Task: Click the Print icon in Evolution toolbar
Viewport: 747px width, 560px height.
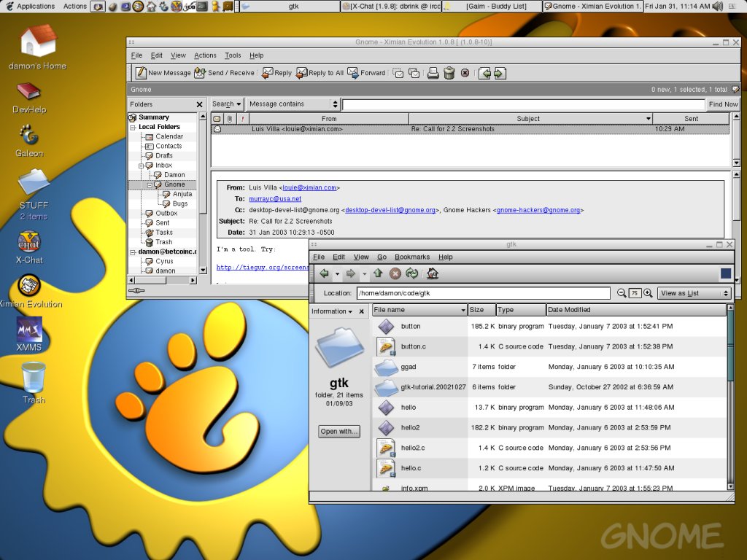Action: (x=433, y=73)
